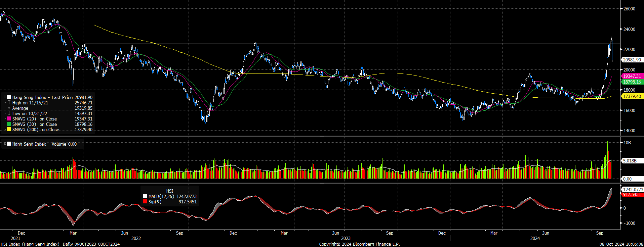
Task: Click the 16000 price axis label
Action: 629,110
